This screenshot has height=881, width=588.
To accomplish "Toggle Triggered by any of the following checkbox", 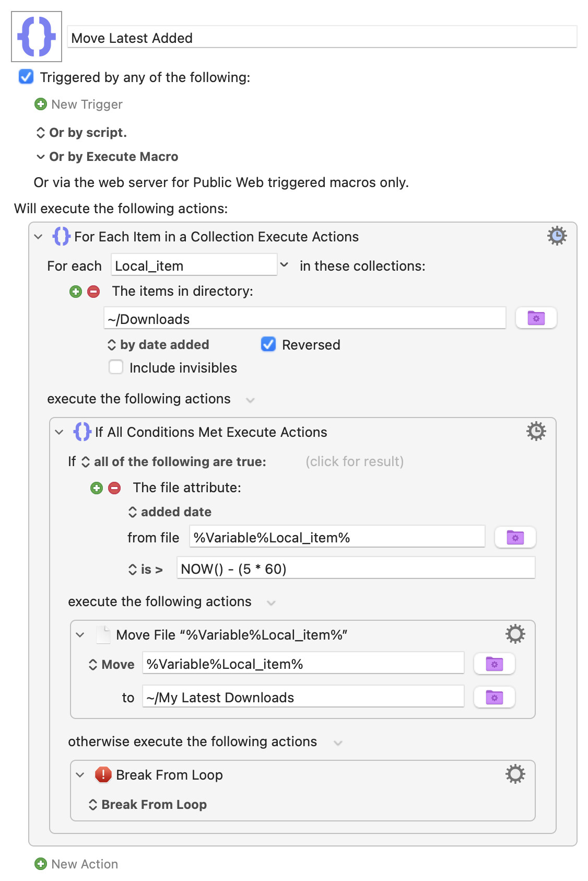I will click(x=26, y=77).
